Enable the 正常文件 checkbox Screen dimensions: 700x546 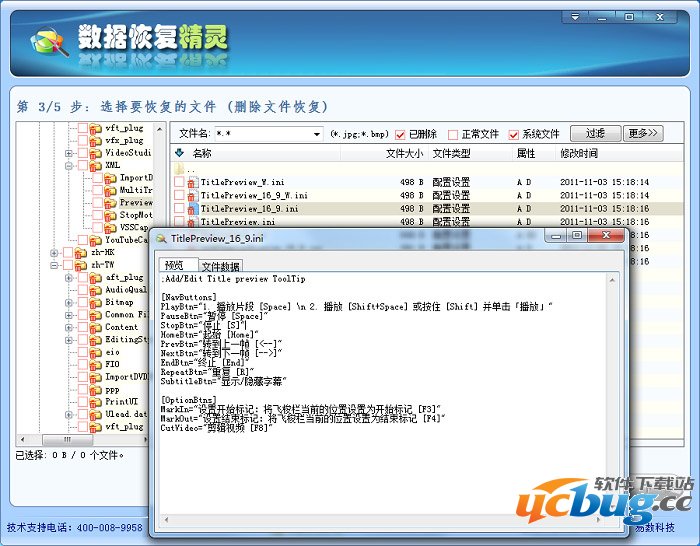(453, 134)
